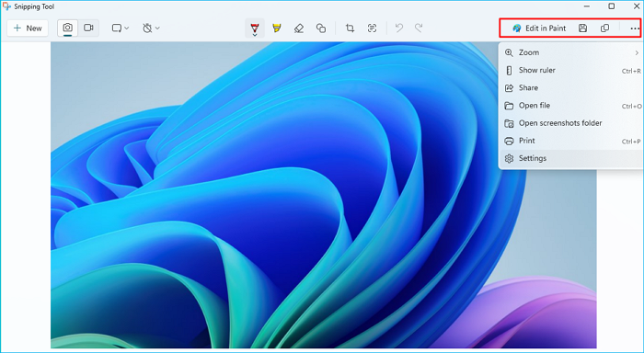Choose Show ruler from menu
This screenshot has height=353, width=644.
click(571, 70)
